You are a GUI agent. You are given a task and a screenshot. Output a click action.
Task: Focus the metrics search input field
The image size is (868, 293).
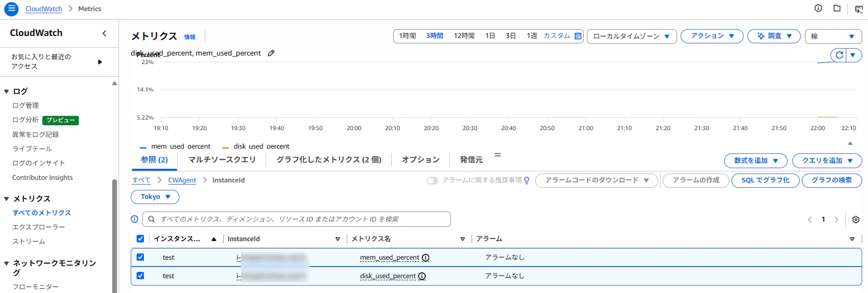[x=296, y=219]
